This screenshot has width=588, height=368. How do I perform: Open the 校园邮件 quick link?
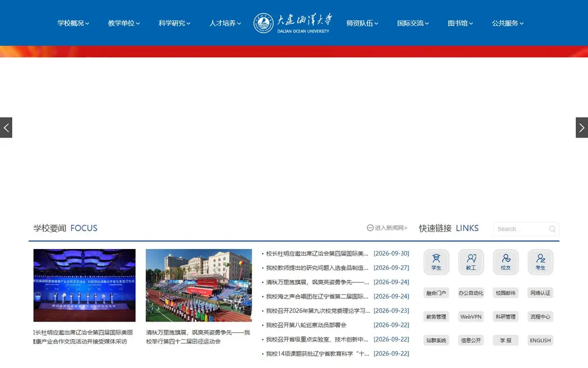click(505, 293)
